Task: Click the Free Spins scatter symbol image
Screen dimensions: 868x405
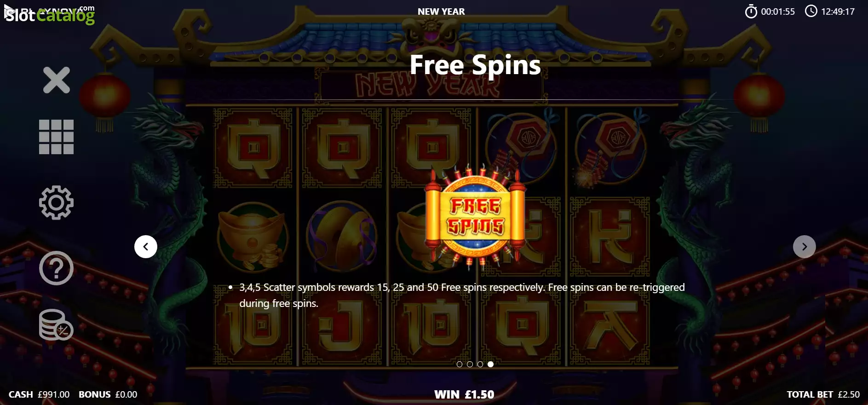Action: point(475,217)
